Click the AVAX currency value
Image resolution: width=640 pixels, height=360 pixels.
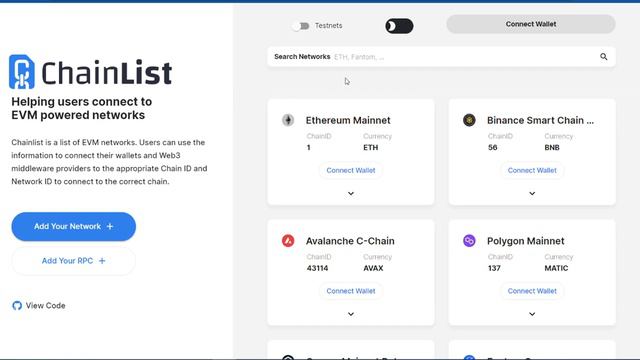point(373,268)
